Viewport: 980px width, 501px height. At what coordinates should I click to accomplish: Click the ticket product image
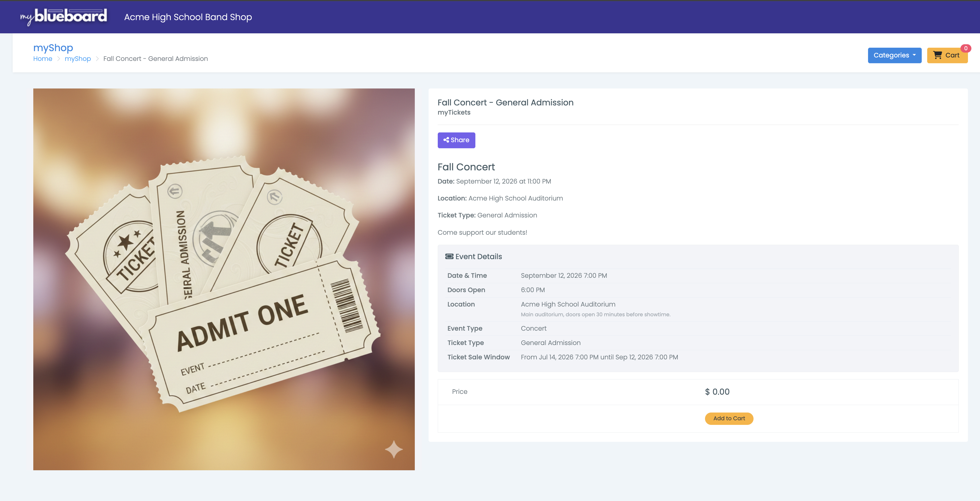tap(224, 279)
